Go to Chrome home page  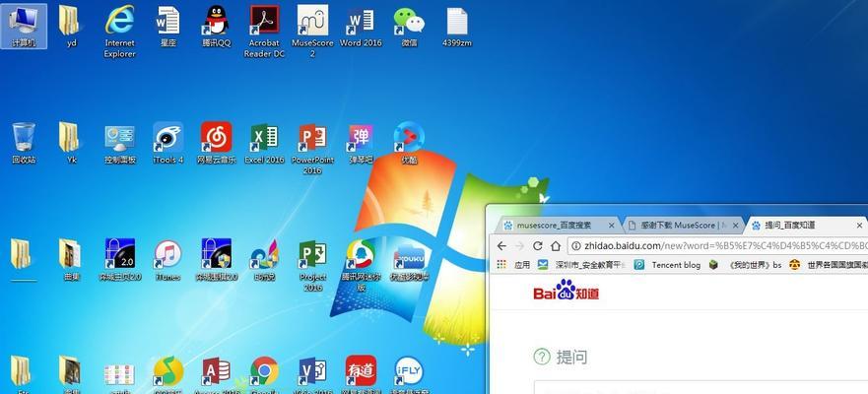point(556,245)
